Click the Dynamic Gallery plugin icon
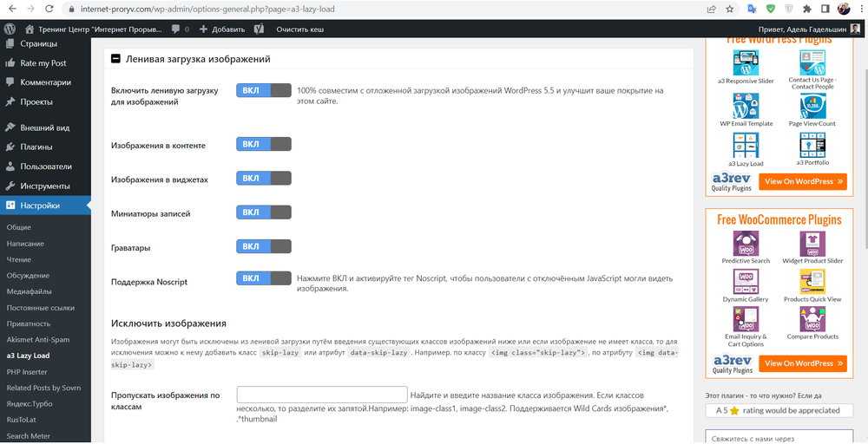The width and height of the screenshot is (868, 444). (746, 281)
